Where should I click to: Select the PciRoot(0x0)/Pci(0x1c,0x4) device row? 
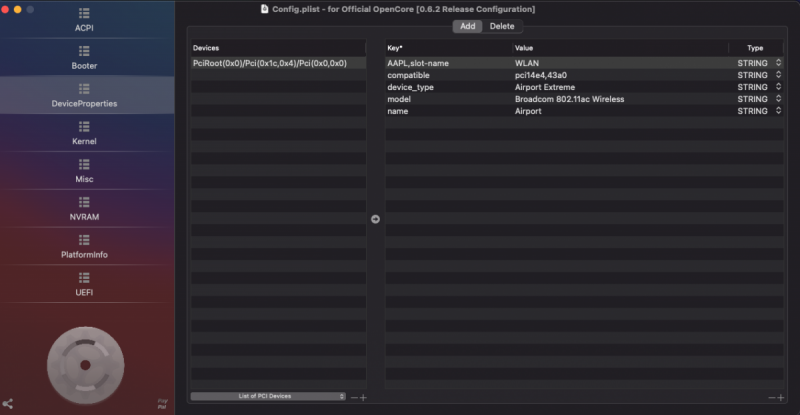pos(279,63)
